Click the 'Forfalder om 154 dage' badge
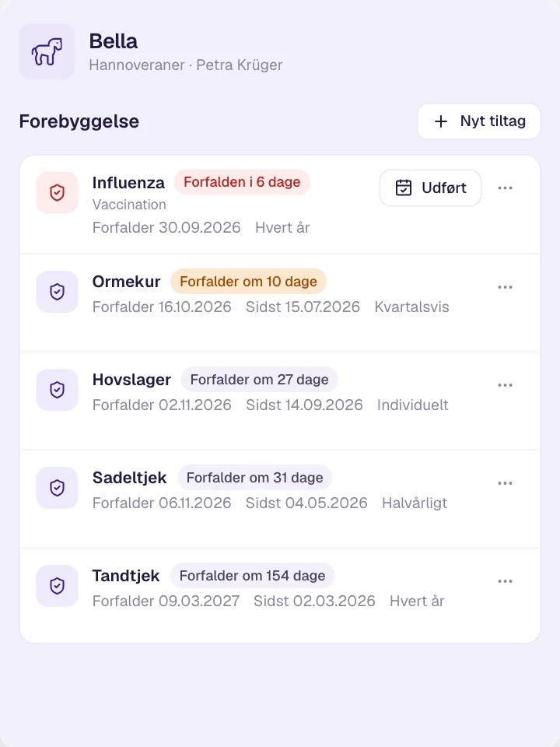The height and width of the screenshot is (747, 560). point(252,576)
